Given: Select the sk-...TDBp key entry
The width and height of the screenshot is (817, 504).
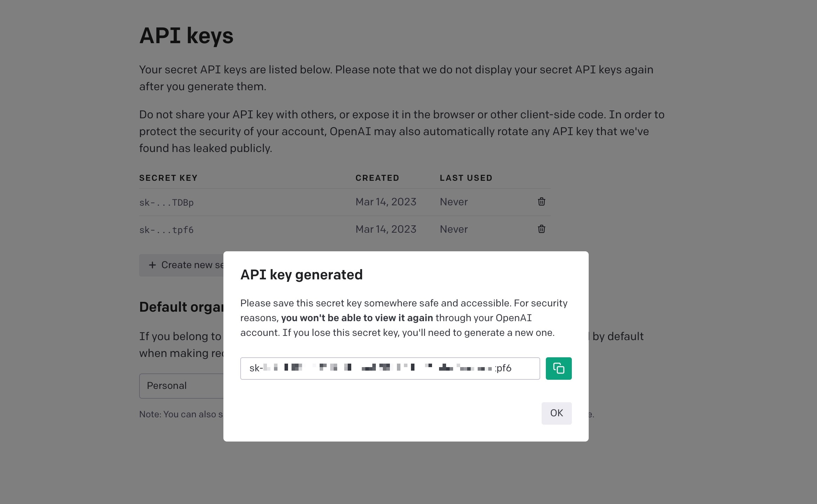Looking at the screenshot, I should pos(166,203).
